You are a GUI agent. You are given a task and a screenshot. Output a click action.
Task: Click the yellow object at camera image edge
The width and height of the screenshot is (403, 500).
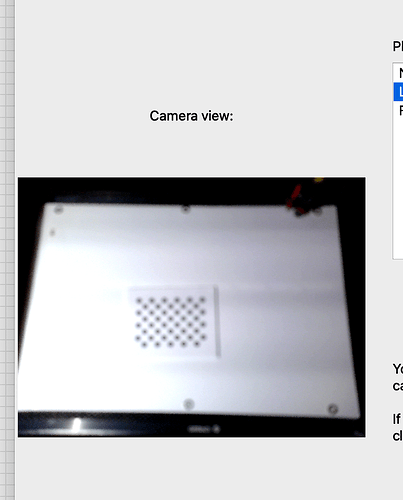319,180
